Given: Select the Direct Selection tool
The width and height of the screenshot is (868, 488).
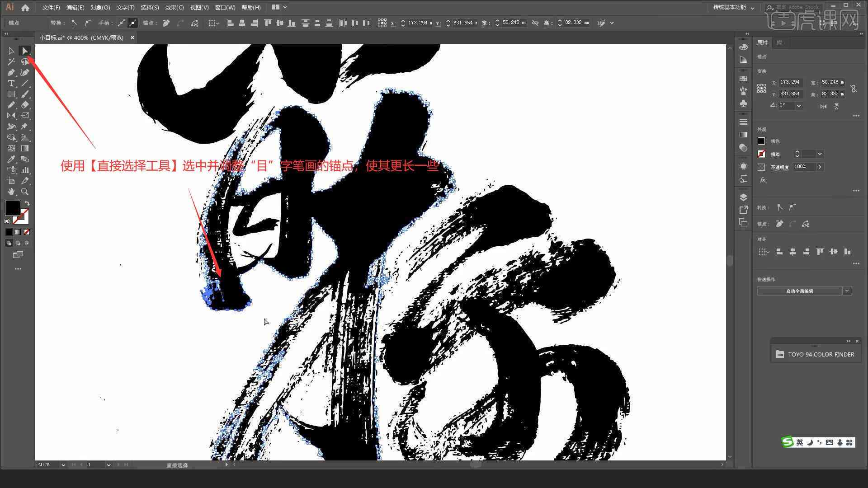Looking at the screenshot, I should pyautogui.click(x=24, y=51).
